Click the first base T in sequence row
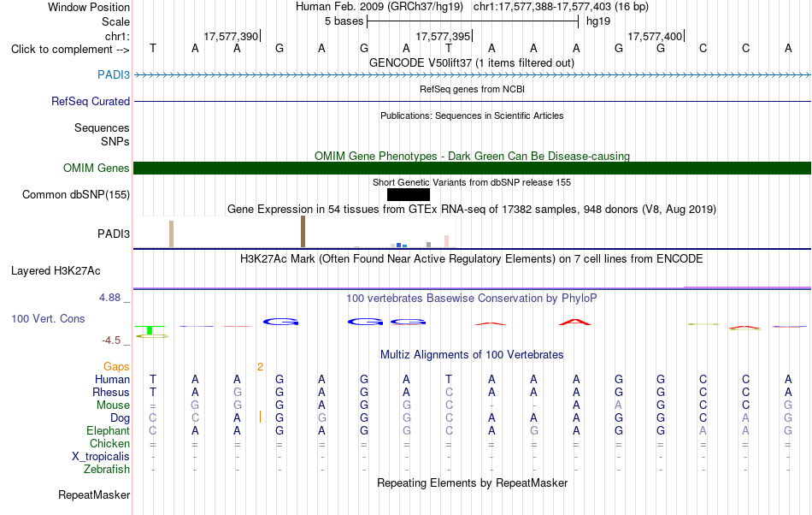 point(152,48)
